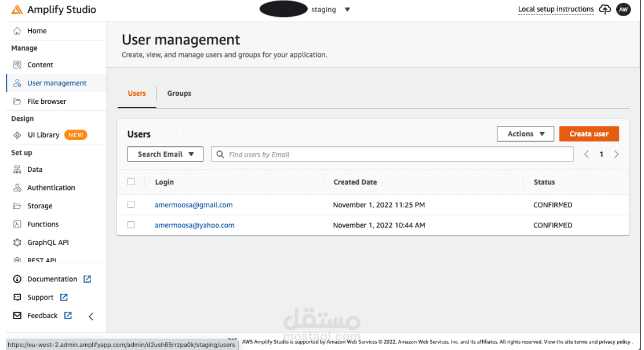Click the Status column header
Viewport: 644px width, 350px height.
tap(544, 182)
